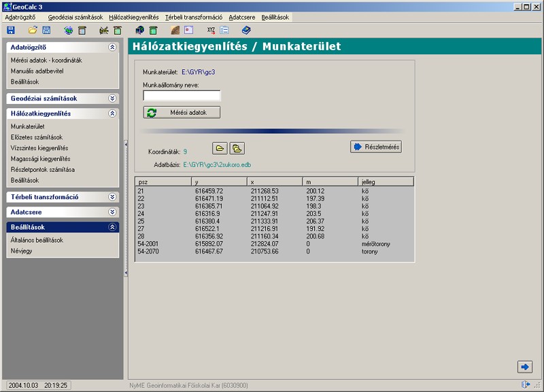Open Általános beállítások in sidebar
544x392 pixels.
click(37, 240)
